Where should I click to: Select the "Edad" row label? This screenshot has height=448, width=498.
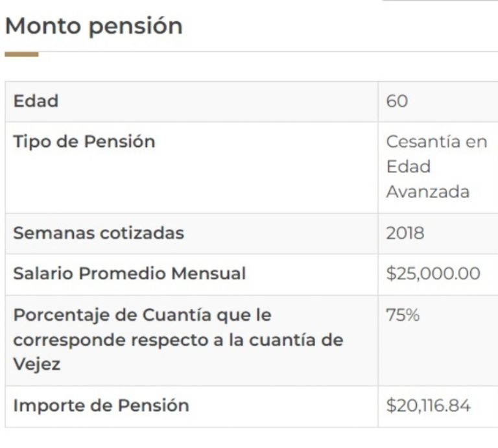click(36, 101)
